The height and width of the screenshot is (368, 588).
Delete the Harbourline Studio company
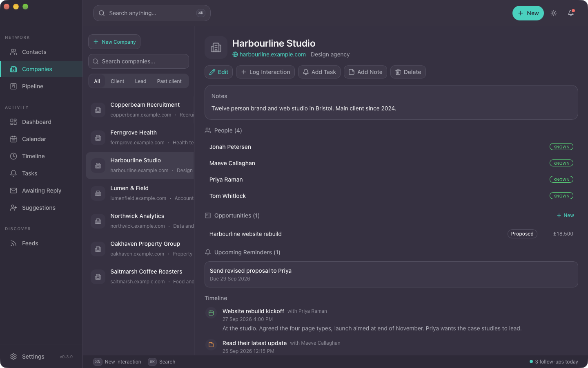pyautogui.click(x=408, y=72)
